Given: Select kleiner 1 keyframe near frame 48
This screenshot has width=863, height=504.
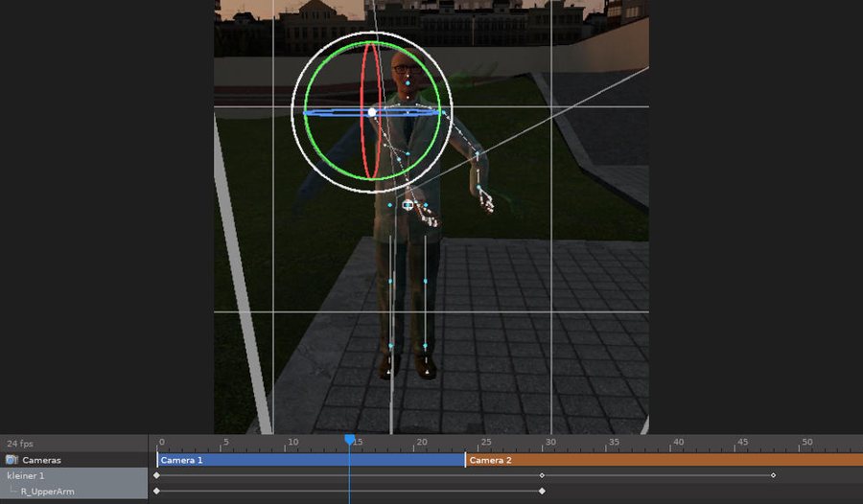Looking at the screenshot, I should pyautogui.click(x=773, y=475).
